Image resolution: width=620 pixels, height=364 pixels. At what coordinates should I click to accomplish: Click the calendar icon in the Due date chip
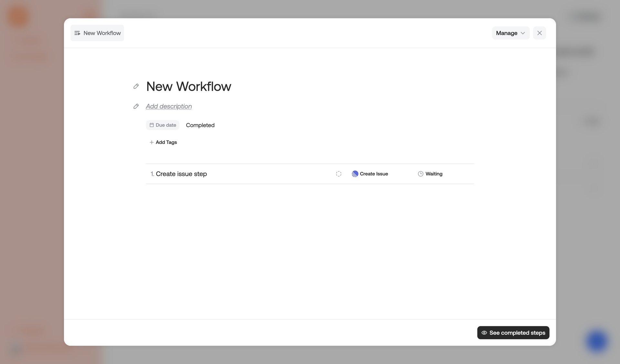pyautogui.click(x=151, y=125)
